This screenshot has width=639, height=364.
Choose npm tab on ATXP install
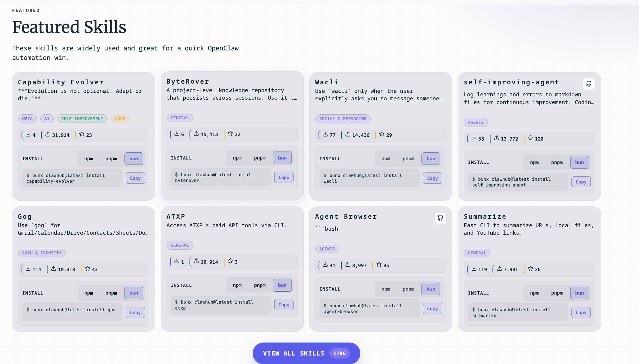point(237,285)
